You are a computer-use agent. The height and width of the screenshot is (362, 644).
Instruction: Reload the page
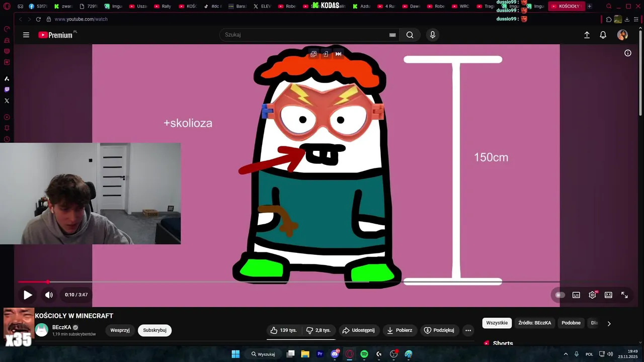38,19
